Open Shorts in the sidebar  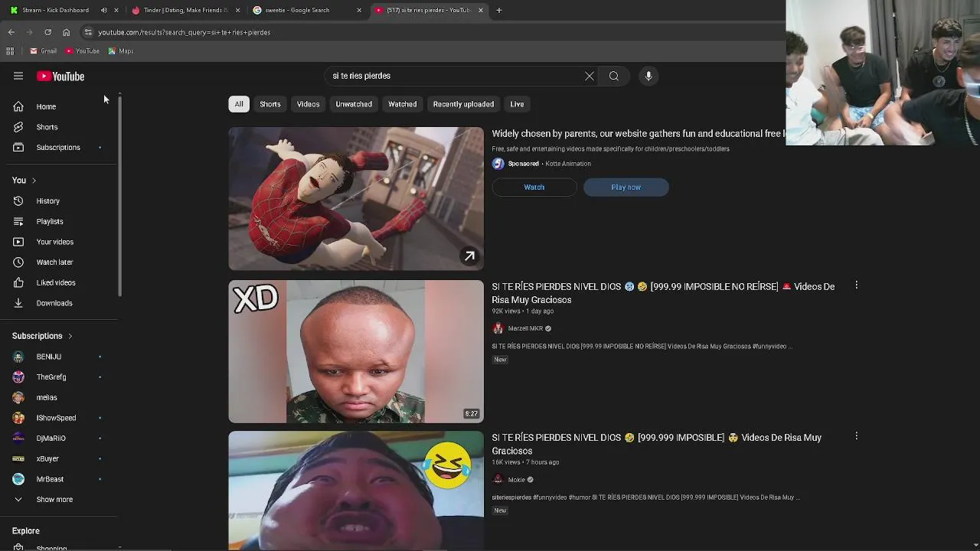tap(60, 127)
